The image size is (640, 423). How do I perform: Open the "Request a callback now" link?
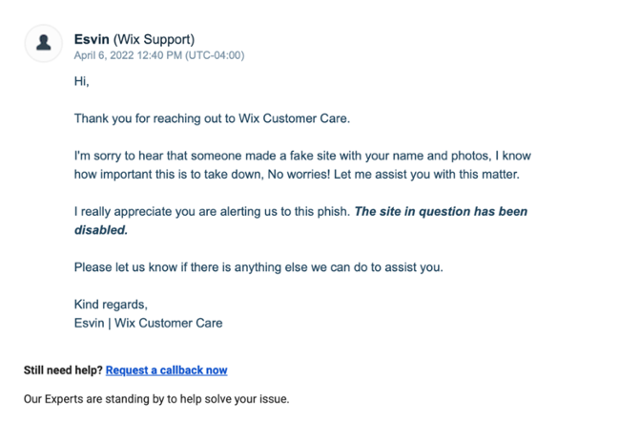[x=166, y=370]
